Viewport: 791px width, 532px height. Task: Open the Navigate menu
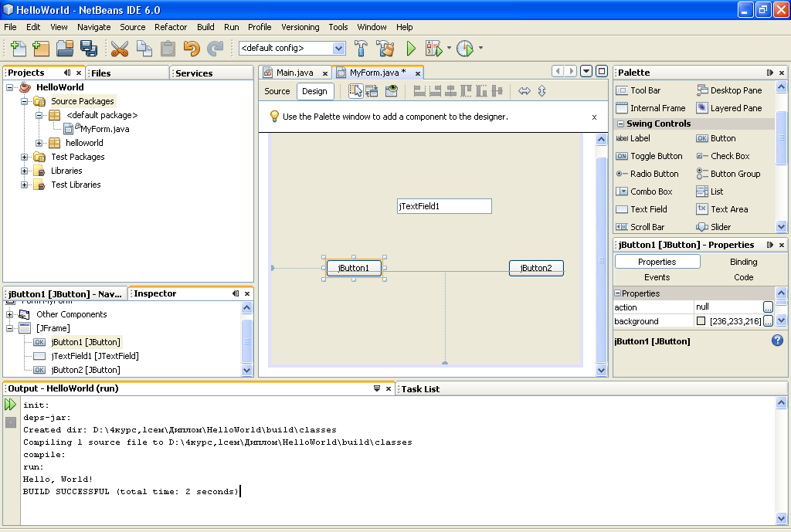pos(93,27)
